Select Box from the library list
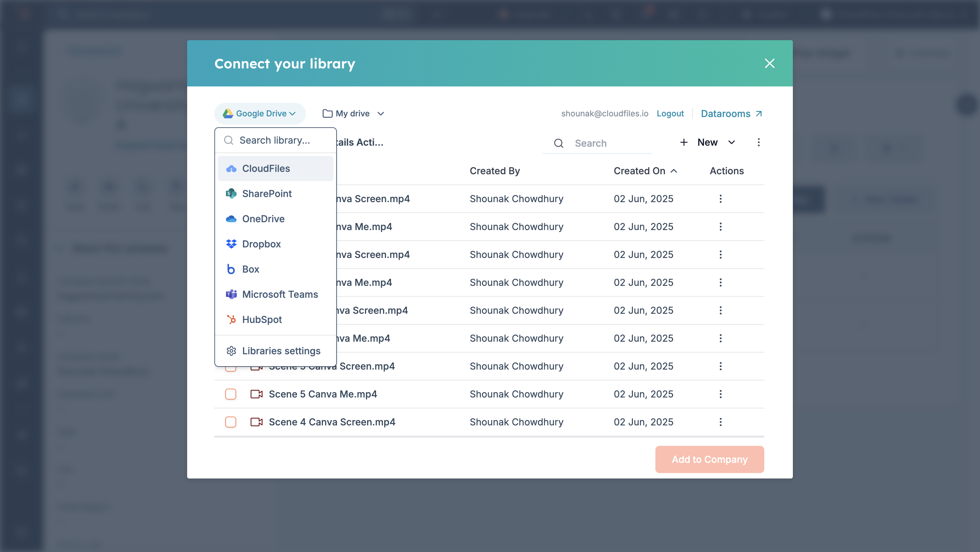The image size is (980, 552). point(275,269)
